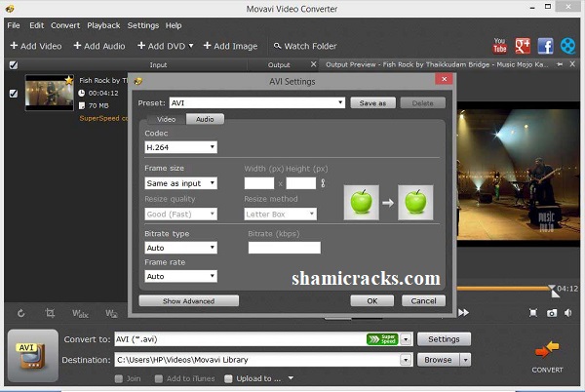The width and height of the screenshot is (585, 392).
Task: Enable the Join checkbox
Action: coord(119,379)
